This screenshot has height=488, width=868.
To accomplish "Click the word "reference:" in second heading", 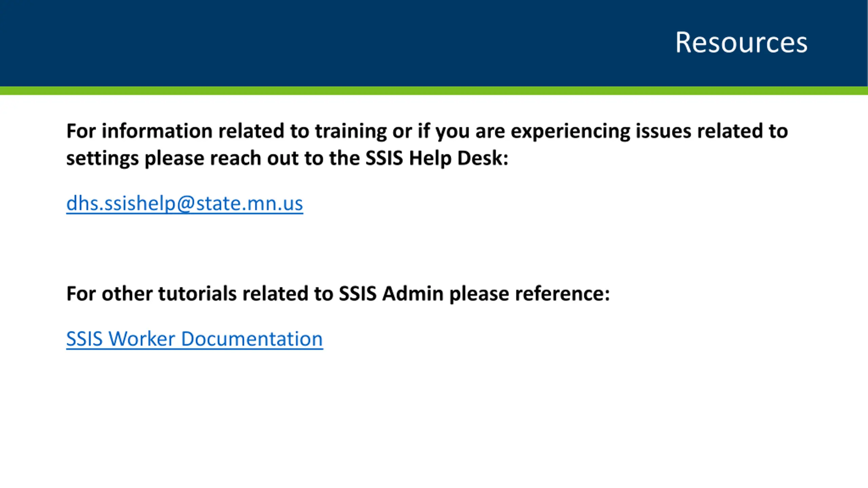I will (x=563, y=293).
